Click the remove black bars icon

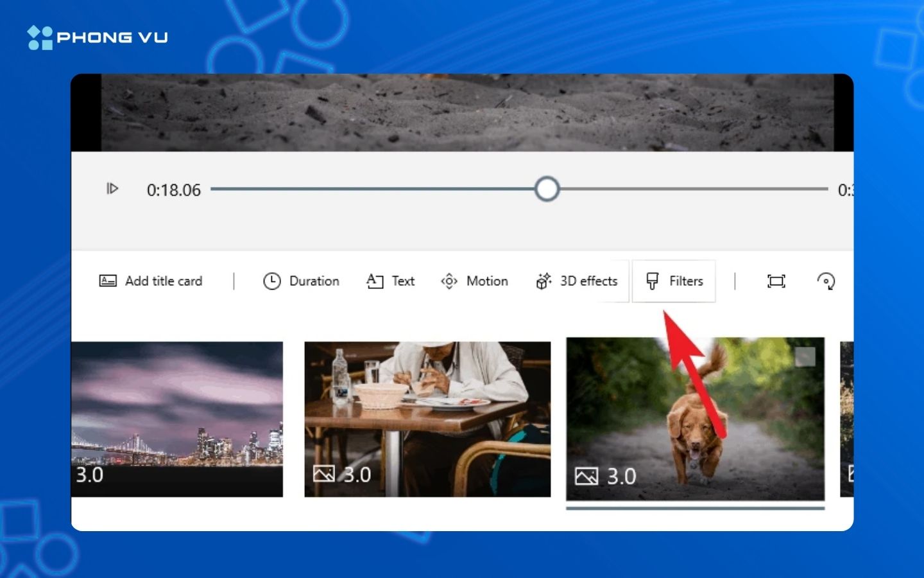tap(776, 281)
